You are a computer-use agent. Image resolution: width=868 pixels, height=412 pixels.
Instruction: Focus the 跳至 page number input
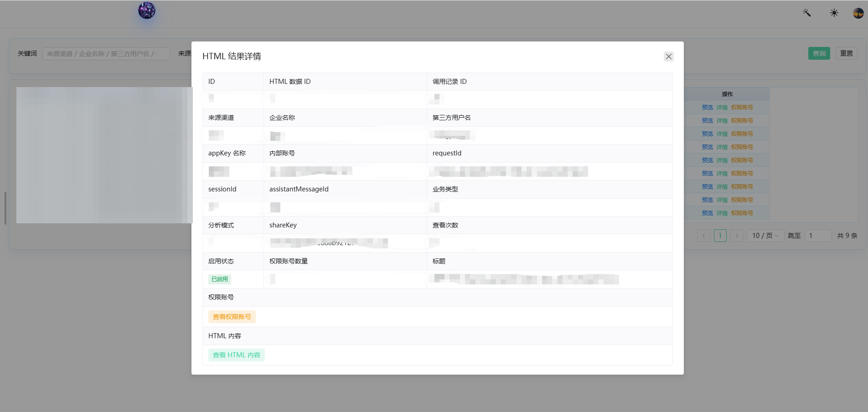pos(818,236)
